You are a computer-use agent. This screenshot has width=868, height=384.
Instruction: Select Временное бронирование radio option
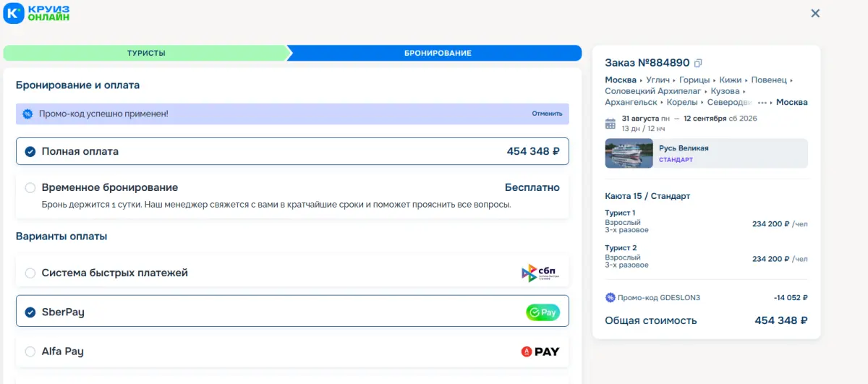(x=30, y=188)
